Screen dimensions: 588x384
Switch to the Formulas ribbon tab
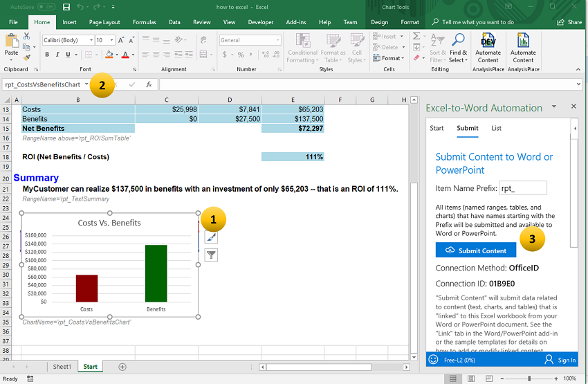pos(145,22)
